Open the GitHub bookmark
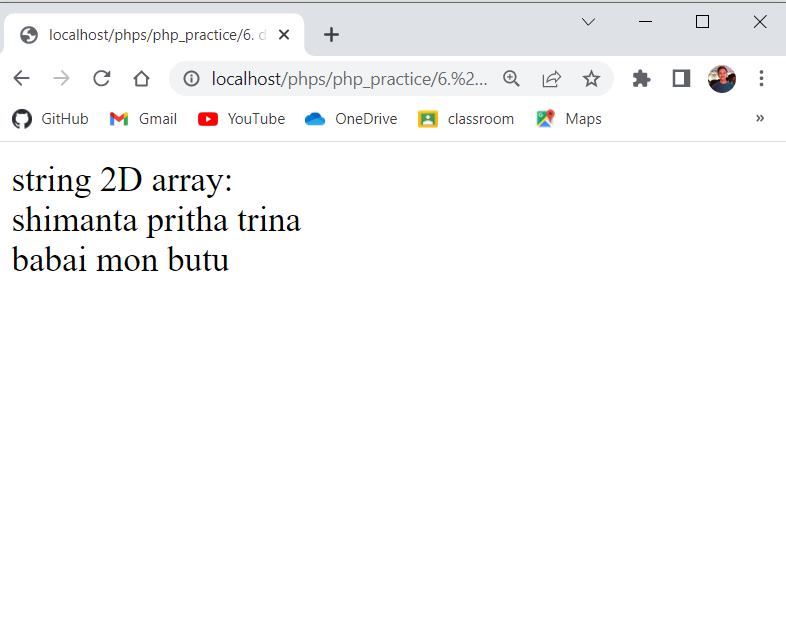The width and height of the screenshot is (786, 629). [50, 119]
